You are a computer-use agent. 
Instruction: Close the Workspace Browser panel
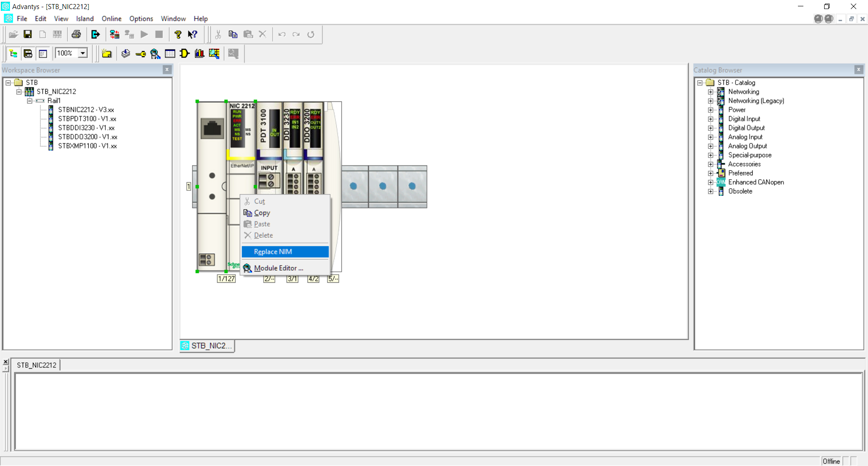167,70
